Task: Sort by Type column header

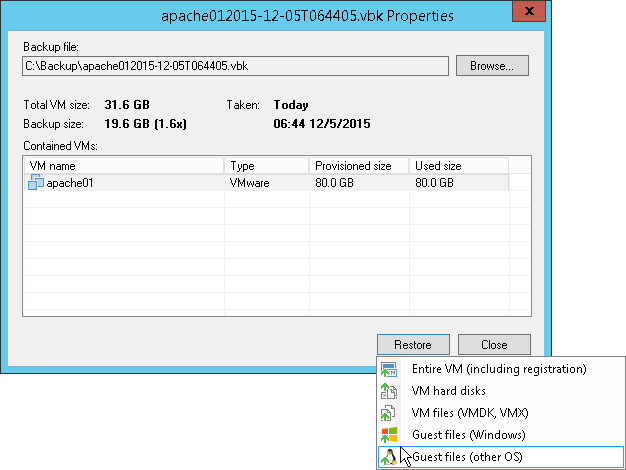Action: tap(267, 166)
